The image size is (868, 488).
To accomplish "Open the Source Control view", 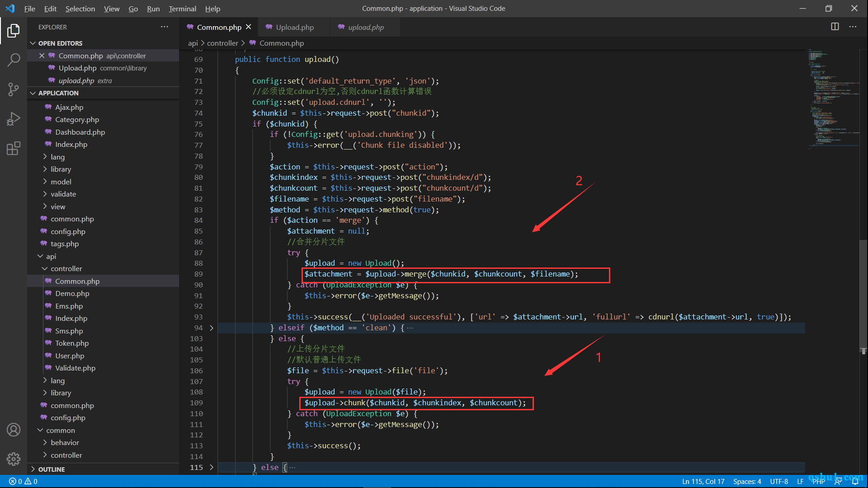I will pos(14,89).
